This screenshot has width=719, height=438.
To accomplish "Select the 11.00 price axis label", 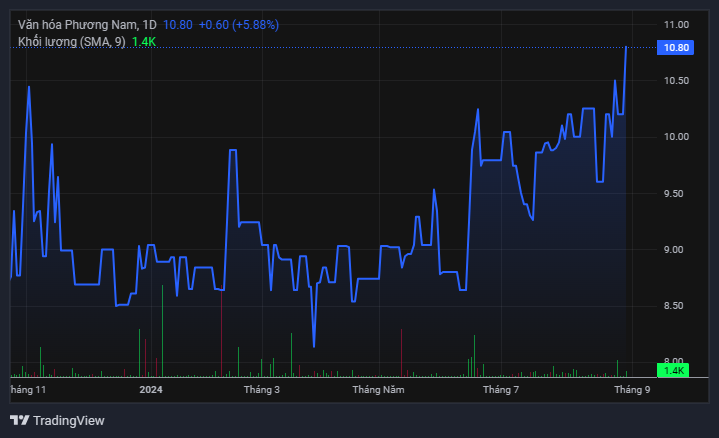I will pos(676,25).
